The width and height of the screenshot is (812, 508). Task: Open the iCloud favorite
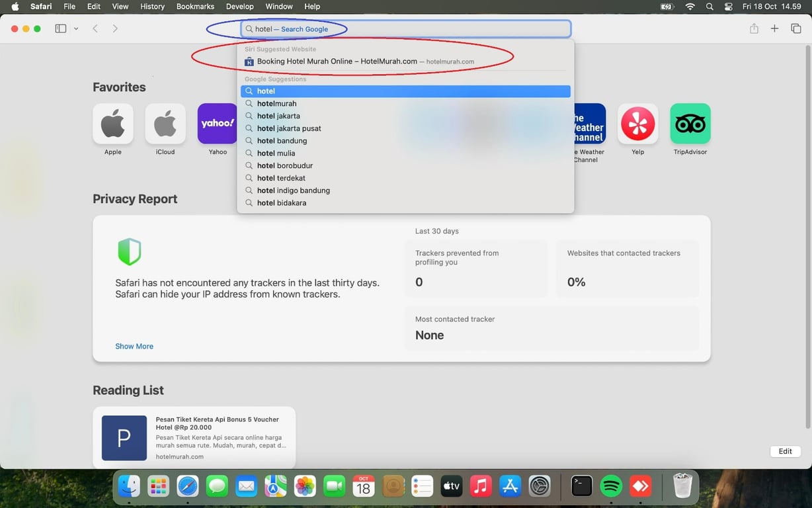[x=165, y=124]
